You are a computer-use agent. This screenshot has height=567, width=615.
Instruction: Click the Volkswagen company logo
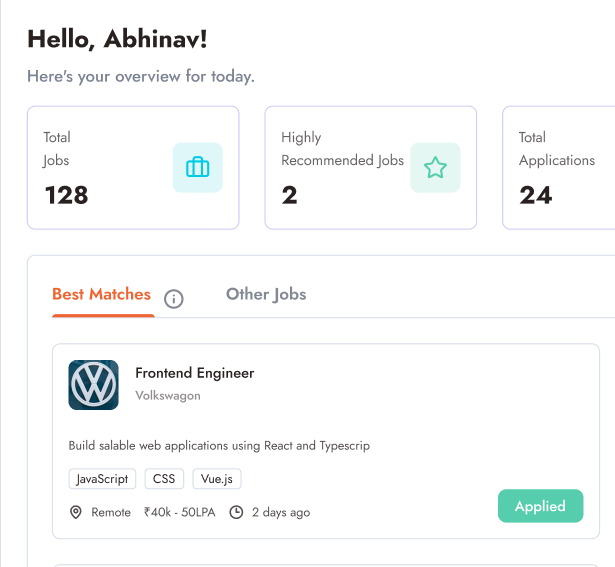tap(93, 385)
